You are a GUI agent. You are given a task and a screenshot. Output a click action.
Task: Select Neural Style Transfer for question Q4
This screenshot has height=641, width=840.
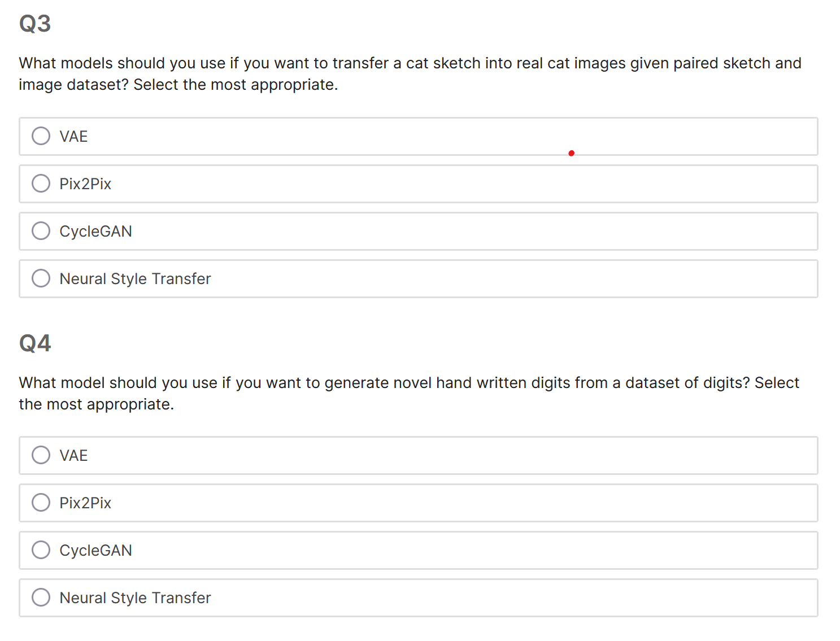(x=41, y=598)
